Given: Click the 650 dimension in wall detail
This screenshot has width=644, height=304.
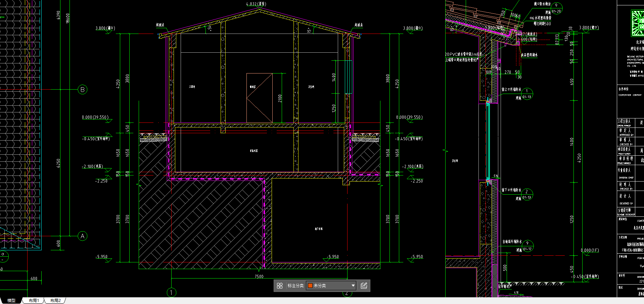Looking at the screenshot, I should pos(572,82).
